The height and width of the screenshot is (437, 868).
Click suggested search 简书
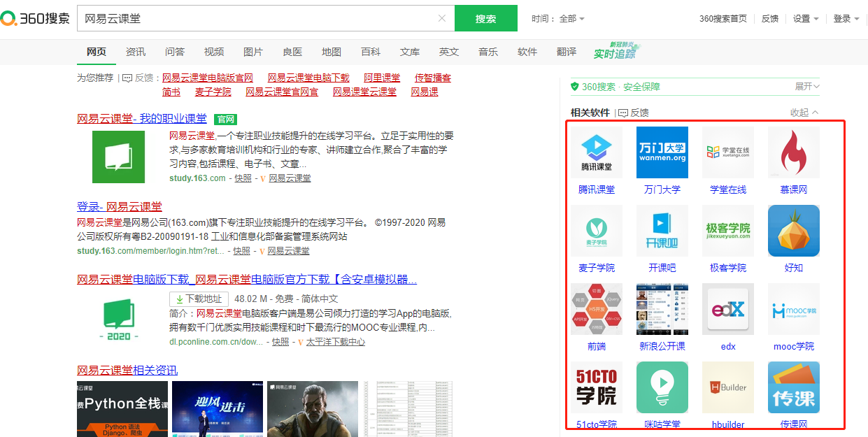click(x=171, y=92)
